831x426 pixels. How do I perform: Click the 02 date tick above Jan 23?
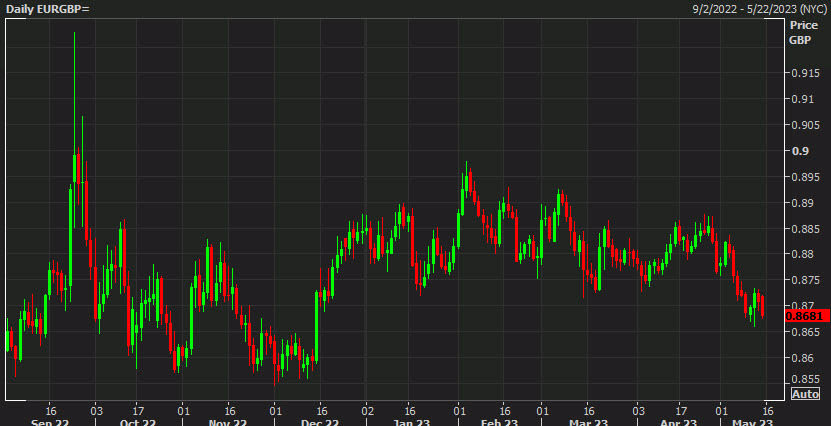pyautogui.click(x=367, y=411)
